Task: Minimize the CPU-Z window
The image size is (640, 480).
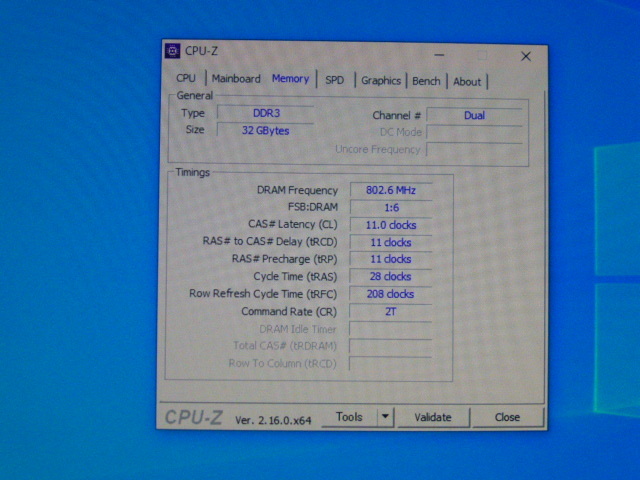Action: pyautogui.click(x=439, y=55)
